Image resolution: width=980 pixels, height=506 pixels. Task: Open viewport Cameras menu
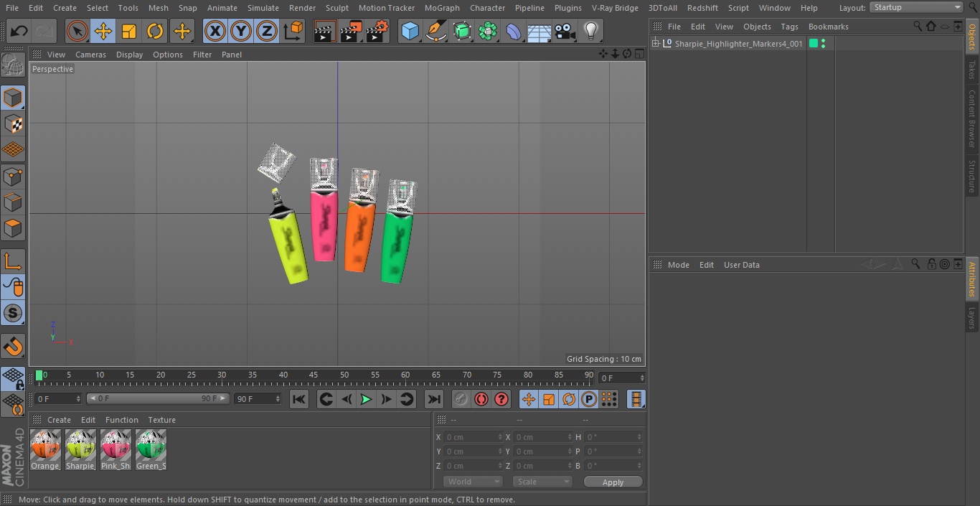pos(90,55)
